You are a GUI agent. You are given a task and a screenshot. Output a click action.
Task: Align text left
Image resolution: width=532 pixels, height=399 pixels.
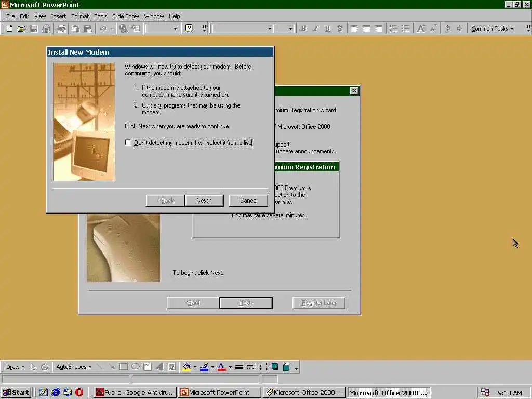pyautogui.click(x=354, y=29)
